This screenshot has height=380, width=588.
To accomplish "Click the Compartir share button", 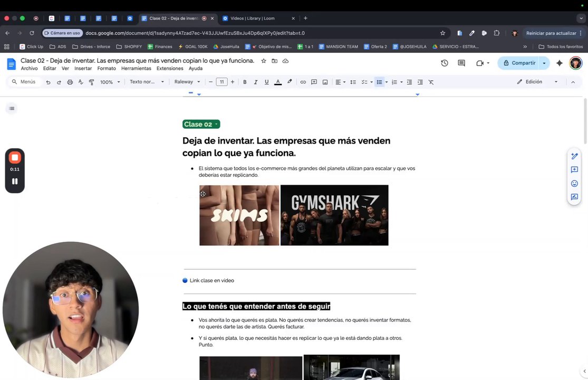I will 518,63.
